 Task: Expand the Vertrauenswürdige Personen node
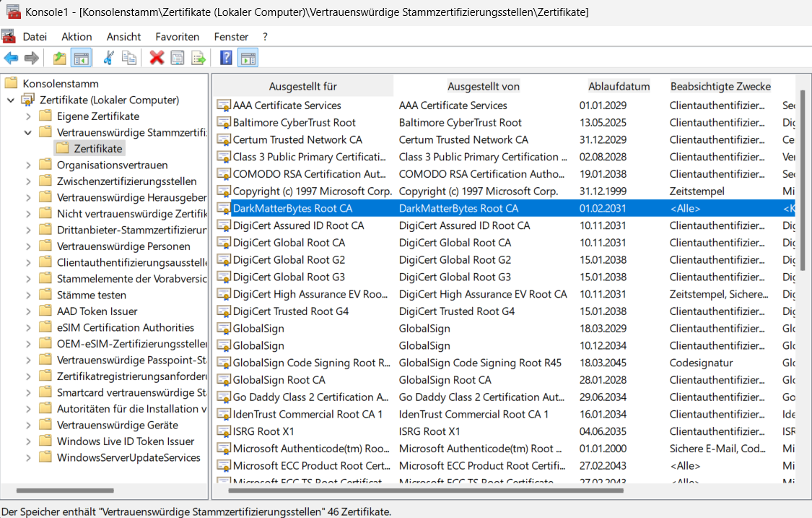28,246
